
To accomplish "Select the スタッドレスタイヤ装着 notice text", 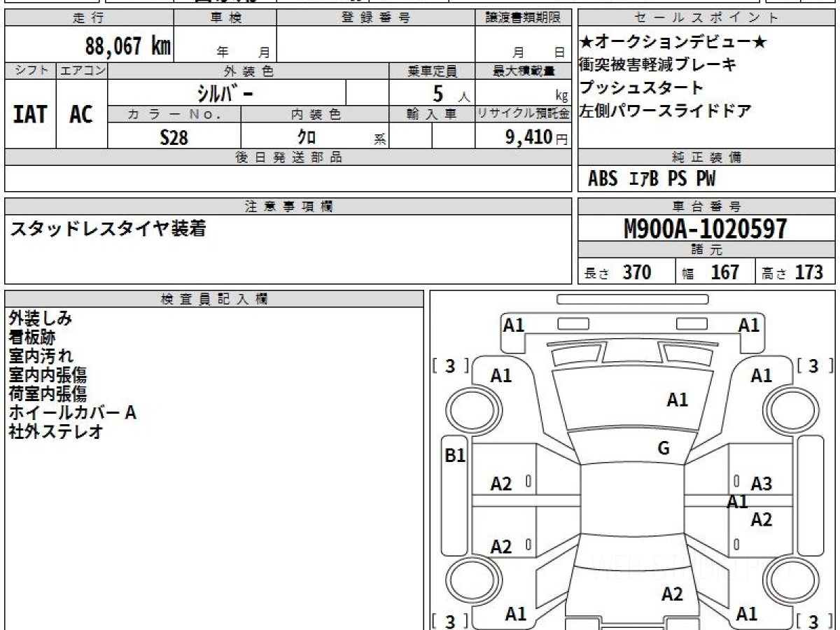I will 108,228.
